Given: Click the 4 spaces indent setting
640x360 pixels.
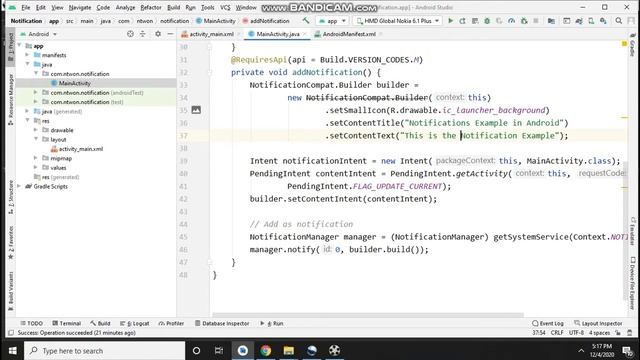Looking at the screenshot, I should (x=599, y=333).
